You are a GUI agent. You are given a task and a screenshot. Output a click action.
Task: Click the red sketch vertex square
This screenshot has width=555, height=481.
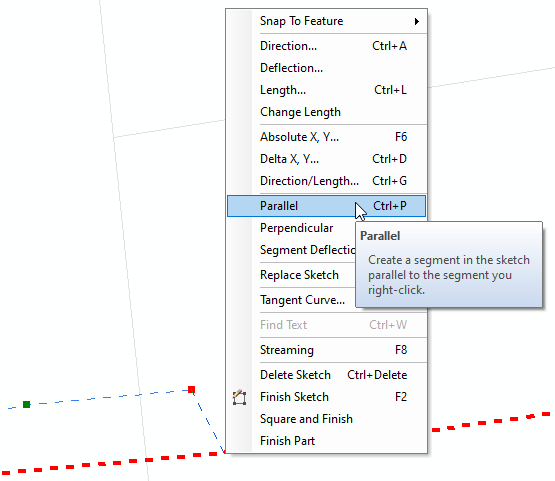click(x=191, y=390)
